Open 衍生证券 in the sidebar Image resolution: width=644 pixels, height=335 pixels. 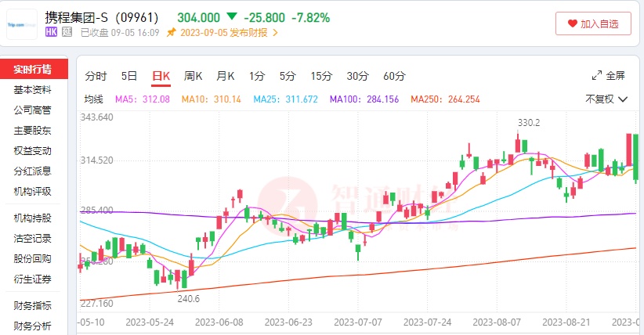32,279
